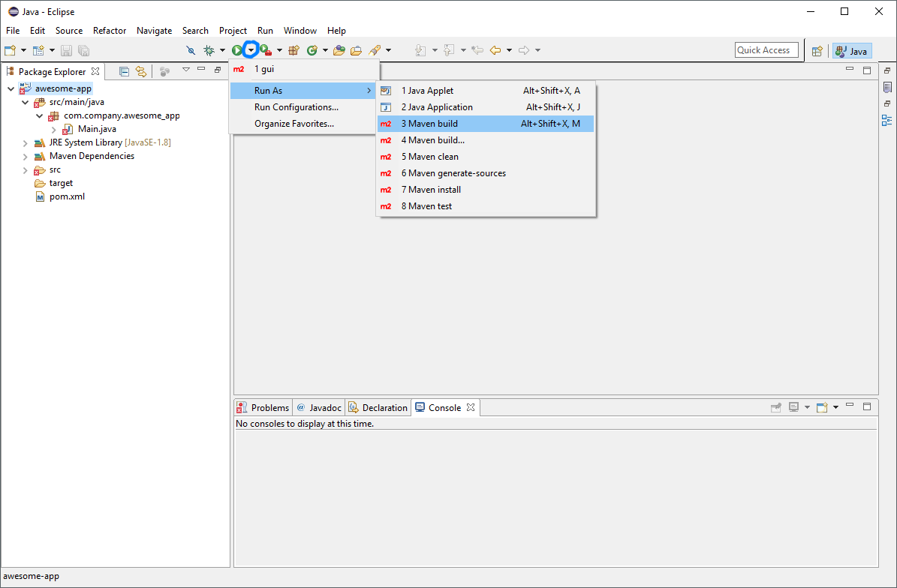Open the Package Explorer View Menu triangle
Screen dimensions: 897x588
pos(186,70)
